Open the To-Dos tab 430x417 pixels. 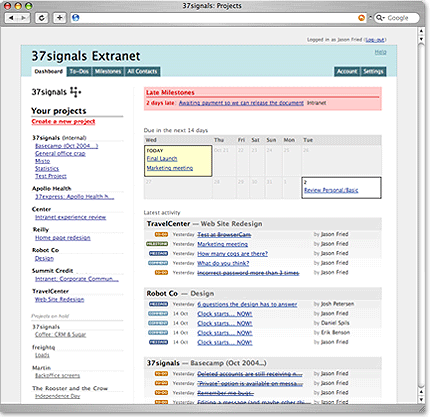pos(79,71)
